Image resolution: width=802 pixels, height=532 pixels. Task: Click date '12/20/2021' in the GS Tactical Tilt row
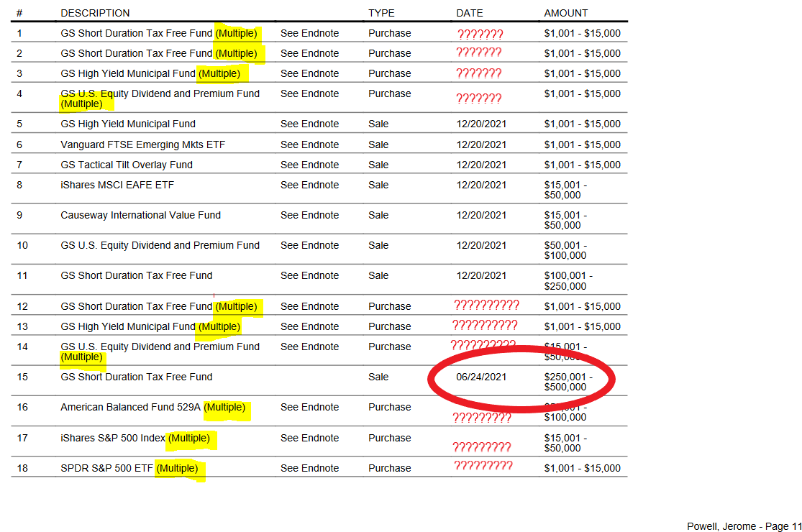pyautogui.click(x=481, y=165)
